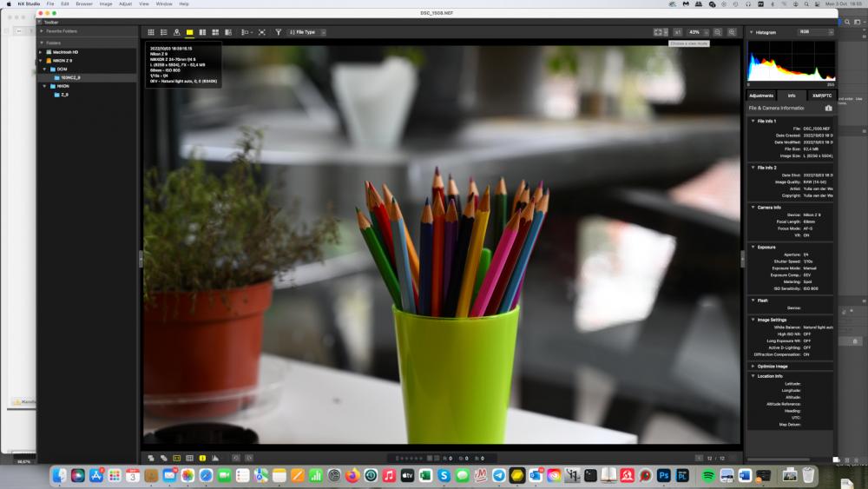Toggle the grid overlay icon
The height and width of the screenshot is (489, 868).
point(189,458)
